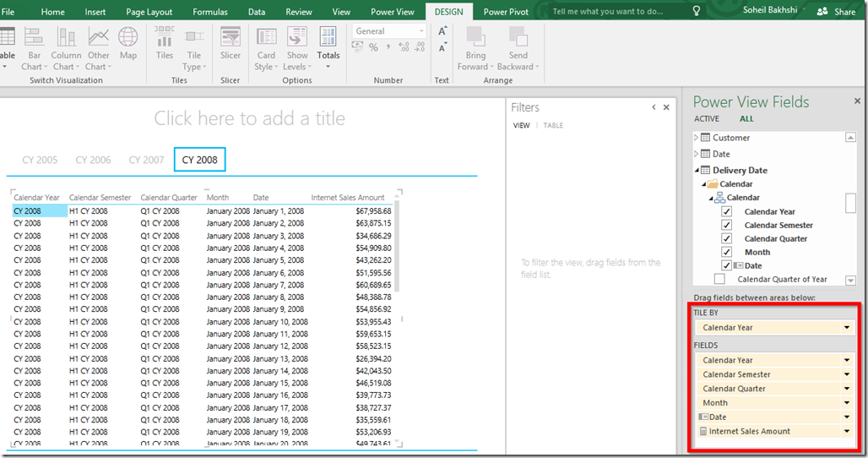Open the Totals menu

pos(328,49)
